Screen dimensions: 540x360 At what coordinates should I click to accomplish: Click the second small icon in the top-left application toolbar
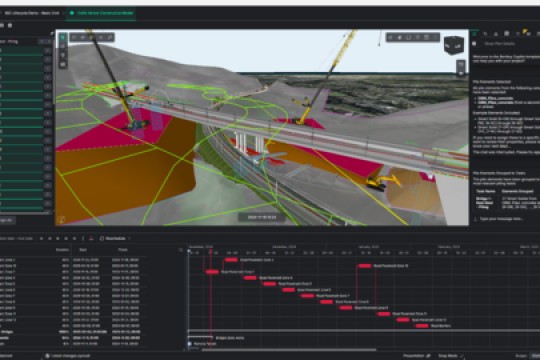pyautogui.click(x=10, y=25)
